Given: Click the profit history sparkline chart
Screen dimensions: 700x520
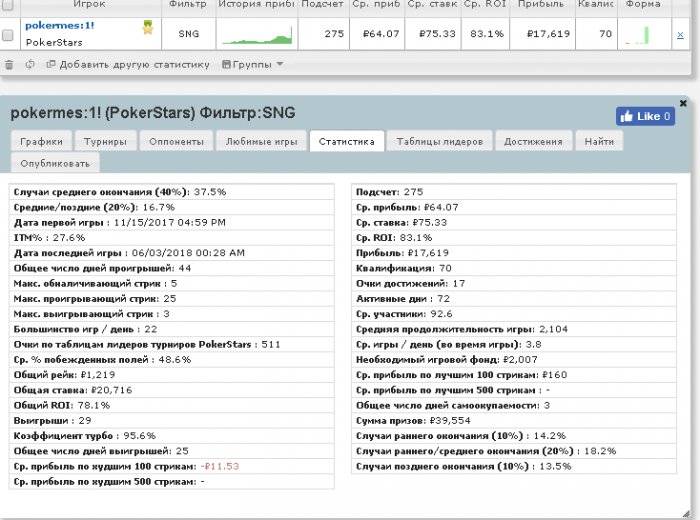Looking at the screenshot, I should [257, 35].
